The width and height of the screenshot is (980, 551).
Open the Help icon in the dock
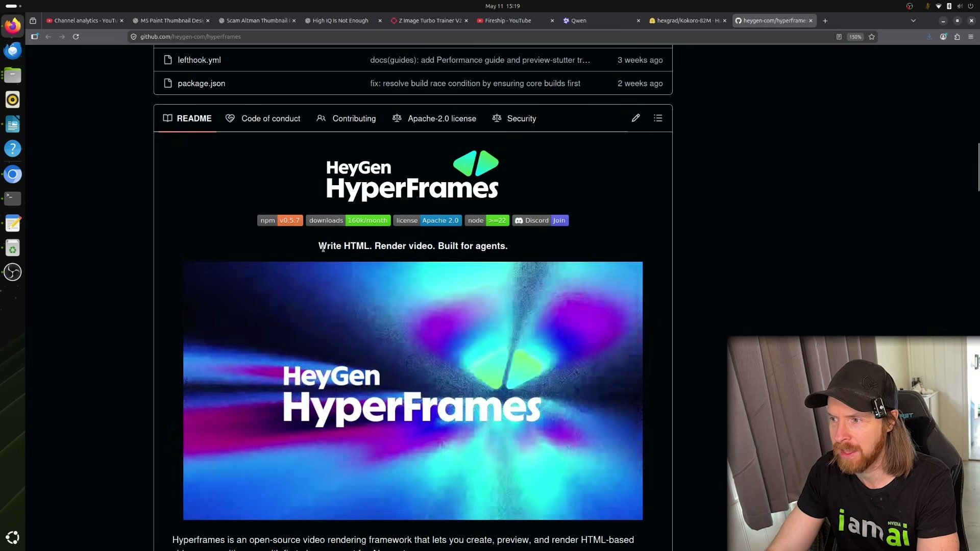[13, 148]
